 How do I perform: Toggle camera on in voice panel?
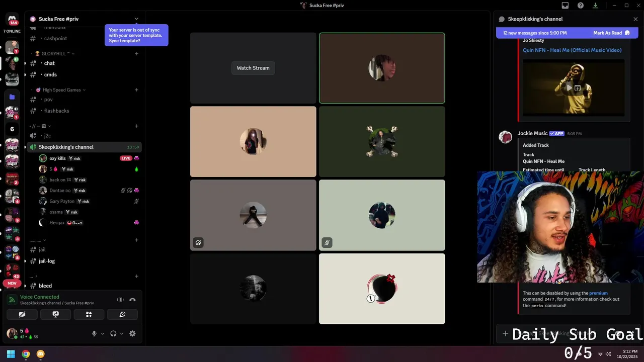click(x=22, y=314)
